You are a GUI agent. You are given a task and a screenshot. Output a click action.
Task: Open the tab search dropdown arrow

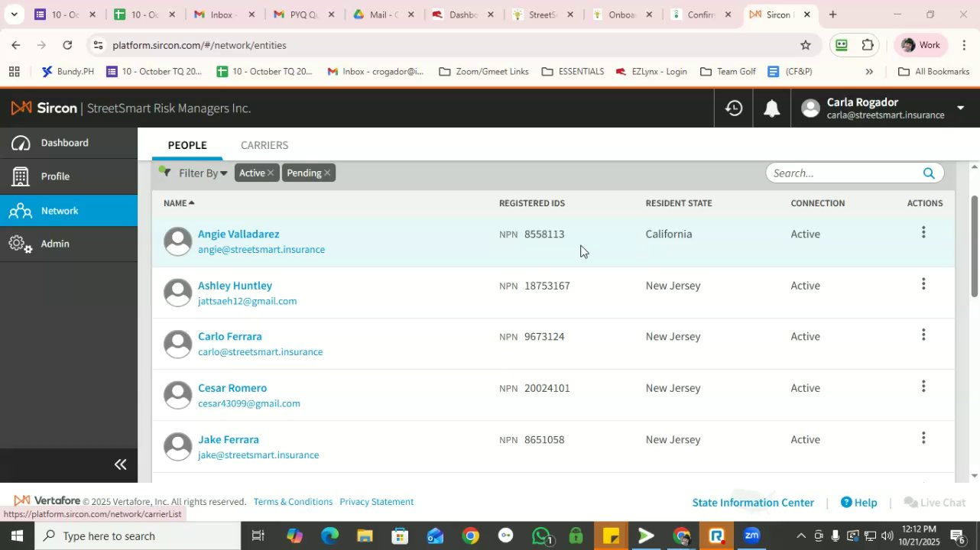14,15
